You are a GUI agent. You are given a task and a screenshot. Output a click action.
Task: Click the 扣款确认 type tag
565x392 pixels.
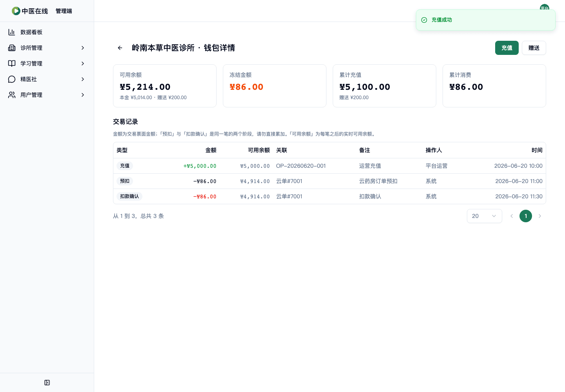pos(129,196)
